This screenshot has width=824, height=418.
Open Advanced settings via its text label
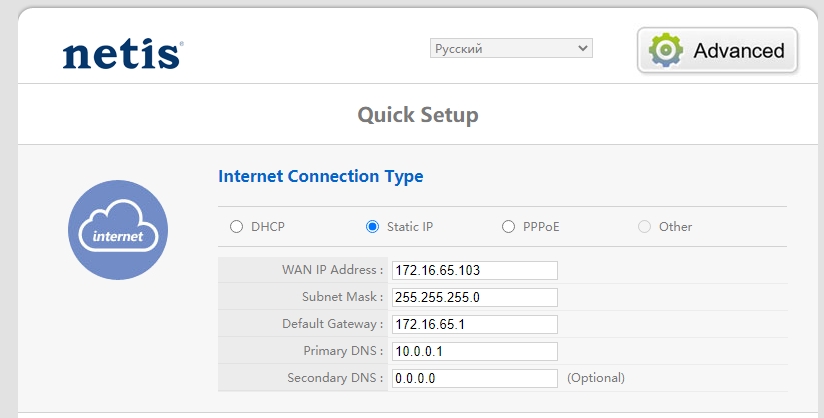click(739, 51)
